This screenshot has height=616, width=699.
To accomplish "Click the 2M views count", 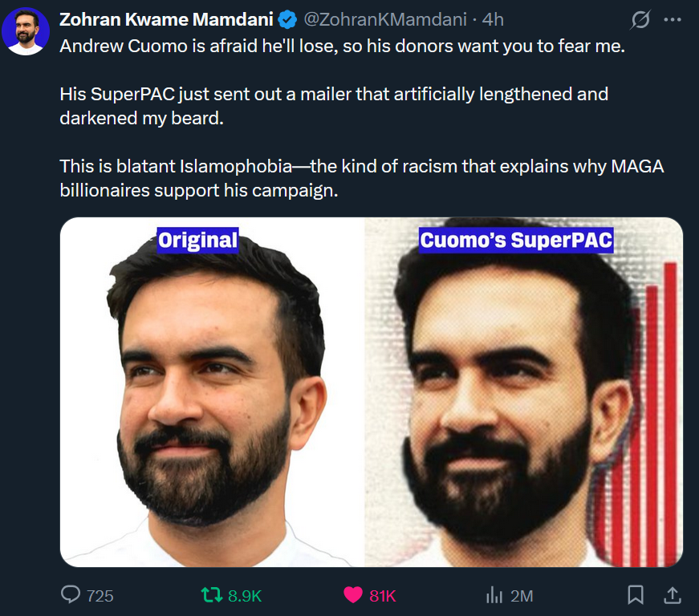I will tap(522, 595).
